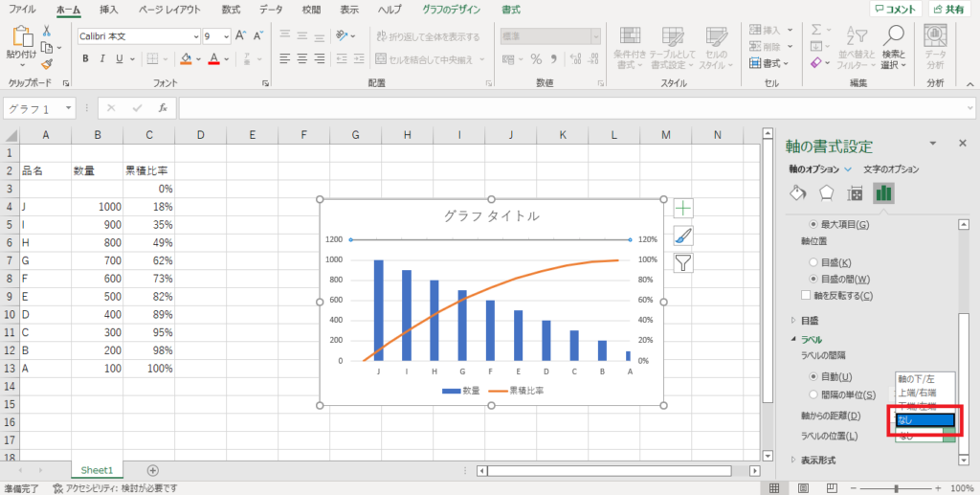Click the formula bar input field
The image size is (980, 495).
575,108
